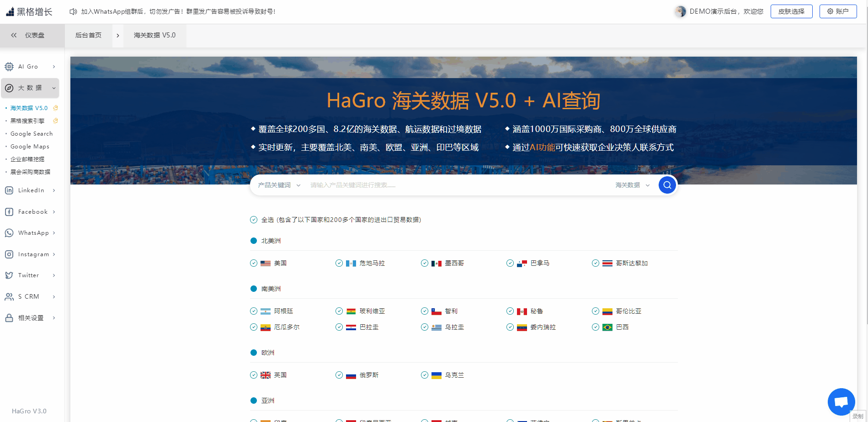
Task: Click the product keyword search input
Action: (x=457, y=185)
